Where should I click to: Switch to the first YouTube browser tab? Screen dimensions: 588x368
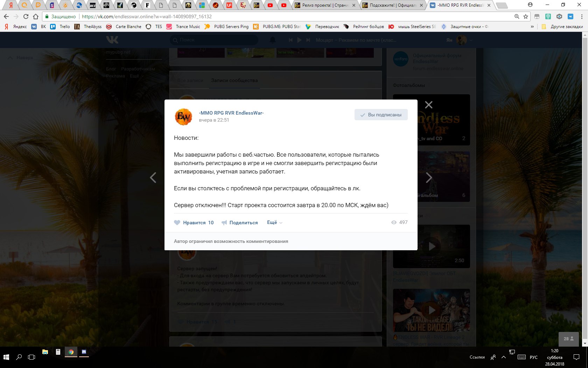(270, 5)
